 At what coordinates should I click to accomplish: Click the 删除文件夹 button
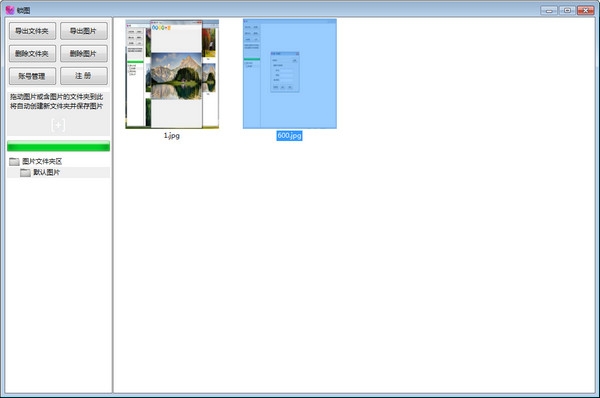coord(33,54)
